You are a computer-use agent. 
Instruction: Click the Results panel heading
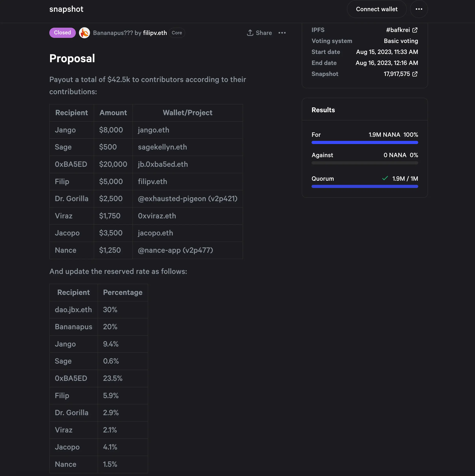pyautogui.click(x=323, y=110)
